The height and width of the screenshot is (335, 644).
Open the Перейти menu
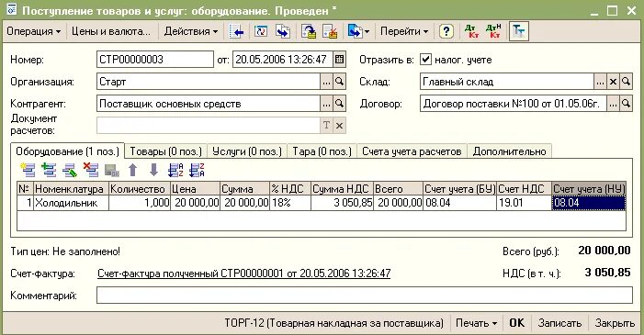point(404,31)
